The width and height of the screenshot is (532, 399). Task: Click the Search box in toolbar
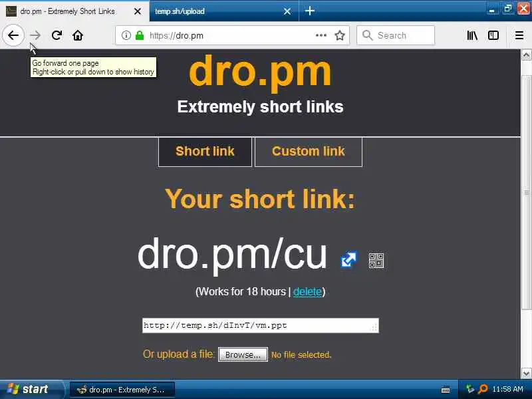click(396, 35)
